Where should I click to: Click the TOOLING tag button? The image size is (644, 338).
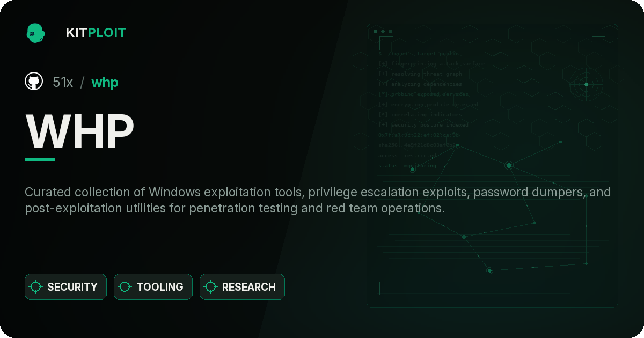point(153,287)
